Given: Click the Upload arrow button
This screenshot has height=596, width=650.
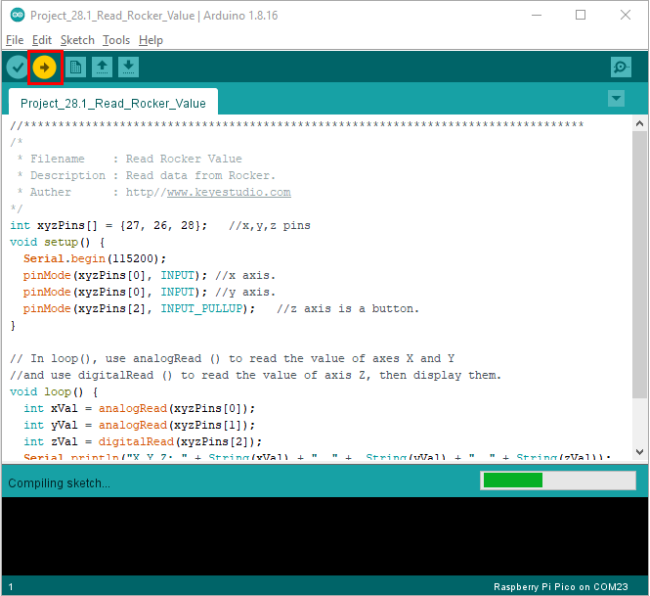Looking at the screenshot, I should [x=44, y=67].
